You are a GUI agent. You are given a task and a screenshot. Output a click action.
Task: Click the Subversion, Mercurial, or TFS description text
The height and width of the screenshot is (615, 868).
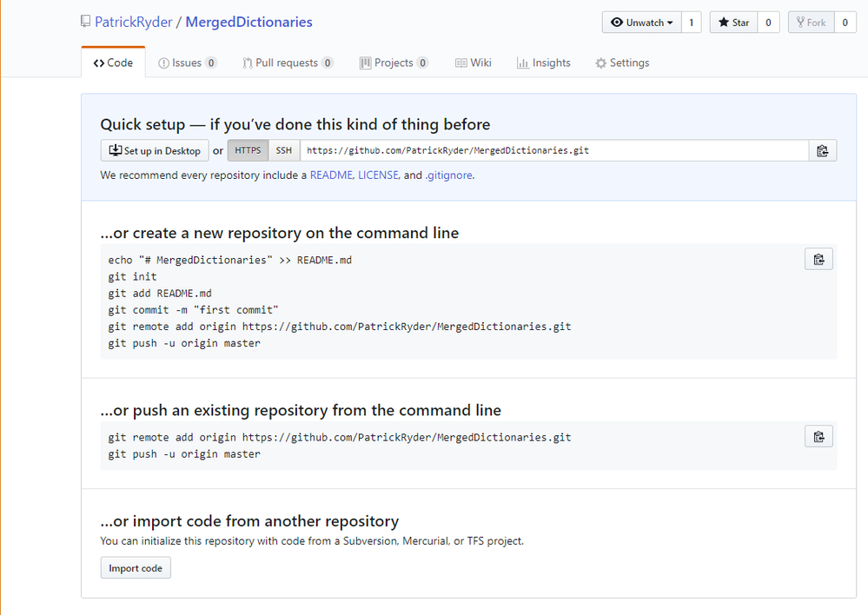312,541
